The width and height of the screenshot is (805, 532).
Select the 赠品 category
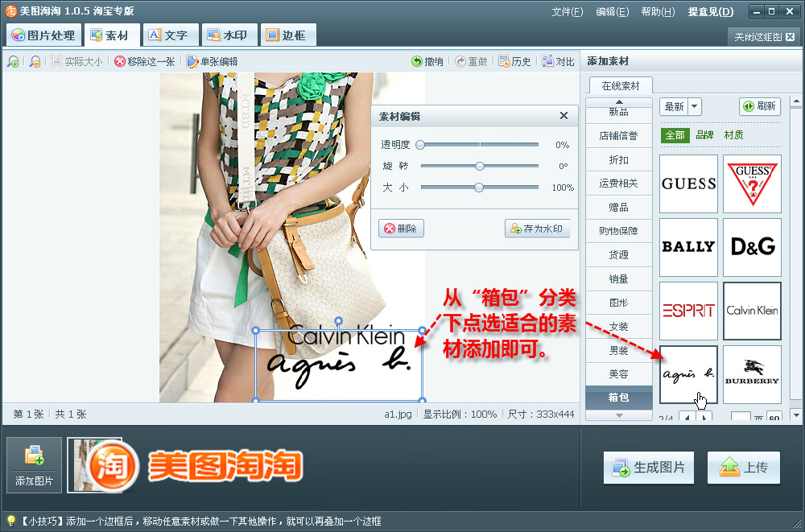(x=618, y=208)
